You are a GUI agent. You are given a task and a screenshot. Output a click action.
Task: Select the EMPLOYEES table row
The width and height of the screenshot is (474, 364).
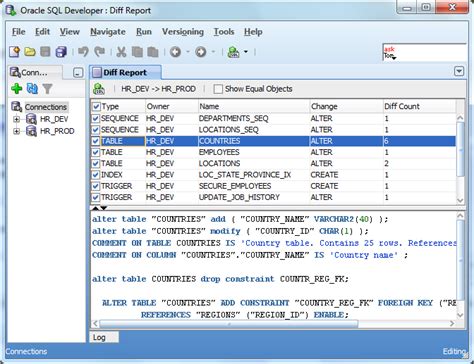[x=273, y=152]
